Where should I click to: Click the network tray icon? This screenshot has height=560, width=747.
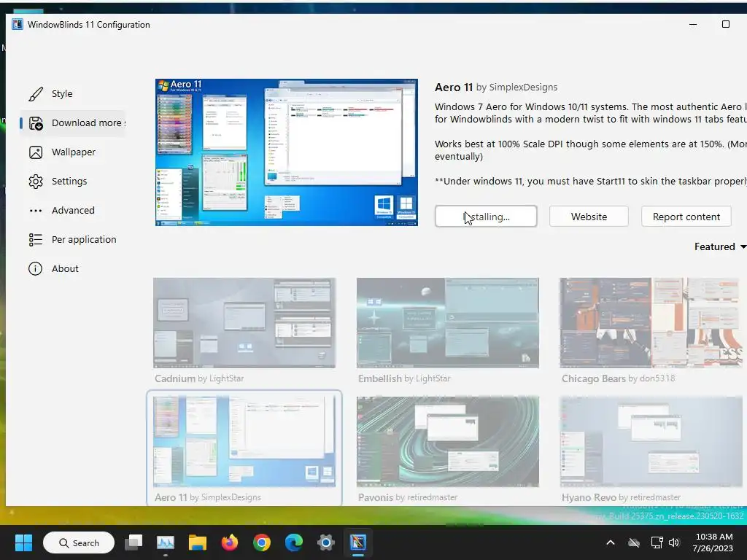(x=657, y=542)
